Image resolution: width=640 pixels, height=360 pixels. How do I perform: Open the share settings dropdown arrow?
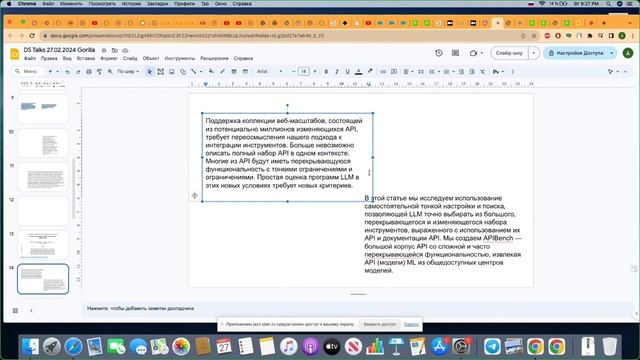pyautogui.click(x=611, y=53)
